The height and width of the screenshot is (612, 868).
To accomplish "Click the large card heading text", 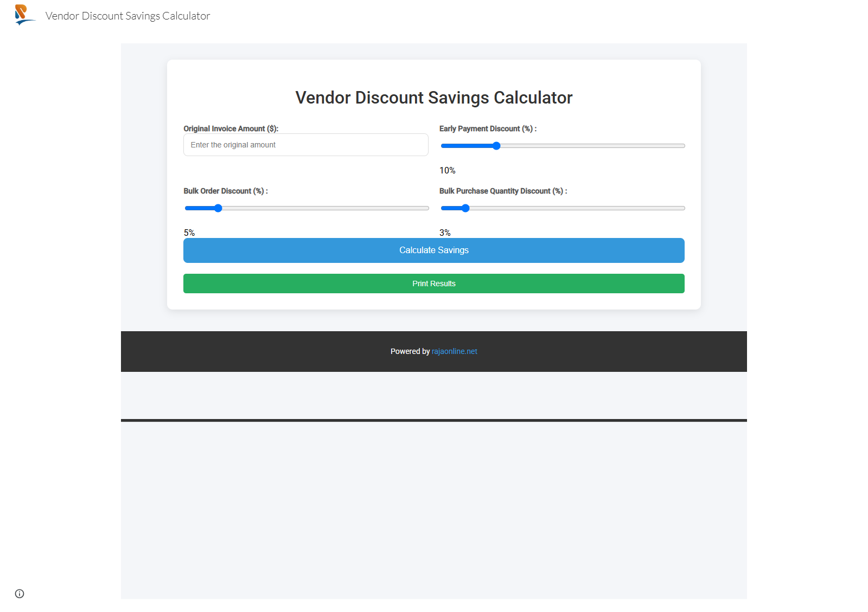I will click(434, 98).
